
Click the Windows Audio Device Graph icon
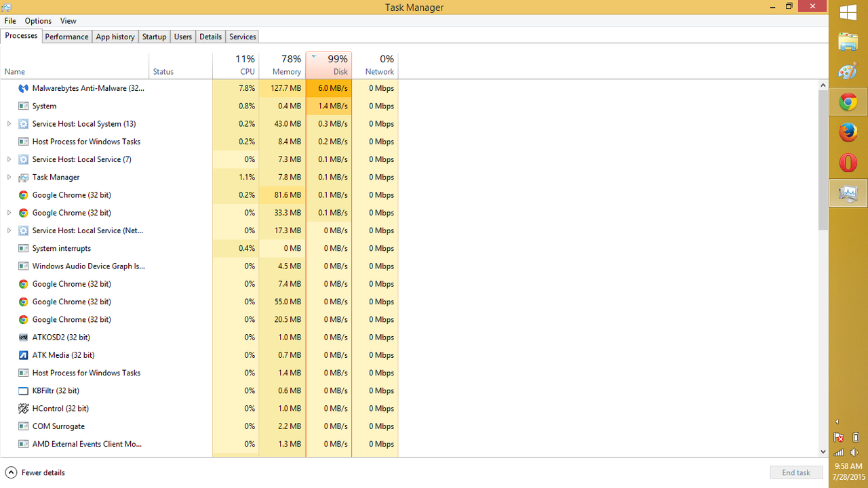coord(24,266)
